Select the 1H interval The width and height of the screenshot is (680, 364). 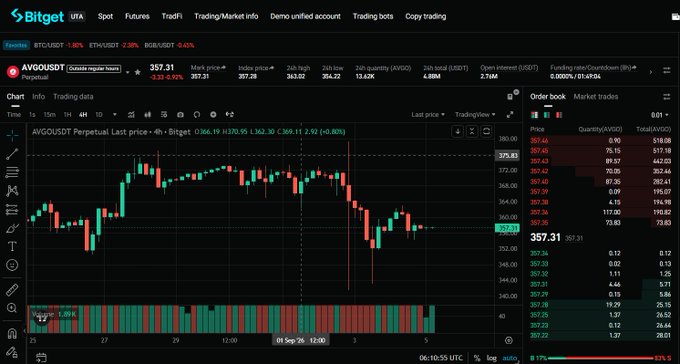pos(67,115)
